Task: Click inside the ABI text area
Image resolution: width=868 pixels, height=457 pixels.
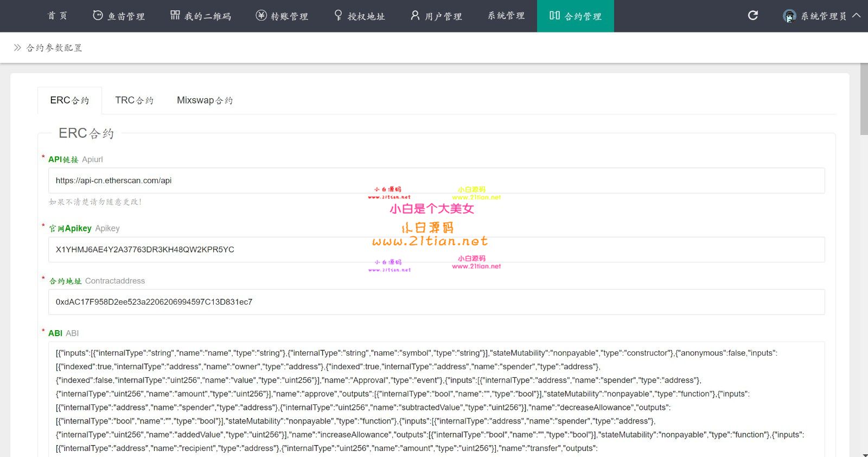Action: click(436, 400)
